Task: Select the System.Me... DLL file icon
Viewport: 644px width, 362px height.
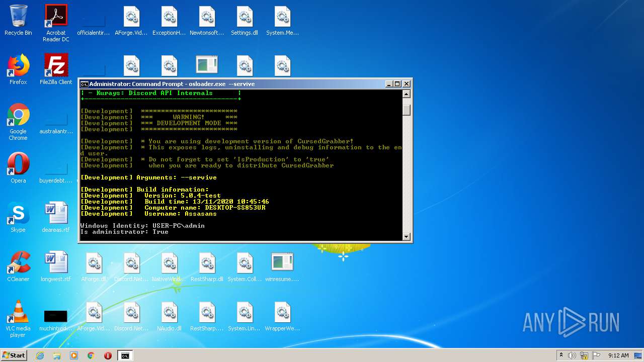Action: point(282,21)
